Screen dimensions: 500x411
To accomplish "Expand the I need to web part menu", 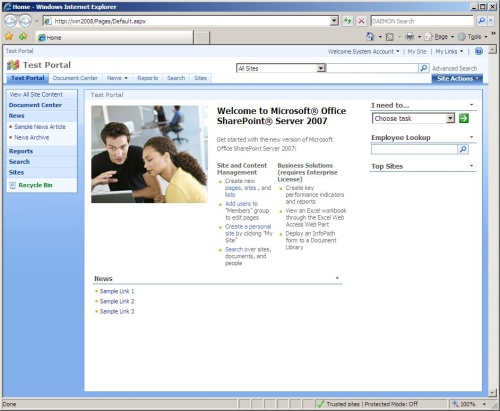I will coord(471,105).
